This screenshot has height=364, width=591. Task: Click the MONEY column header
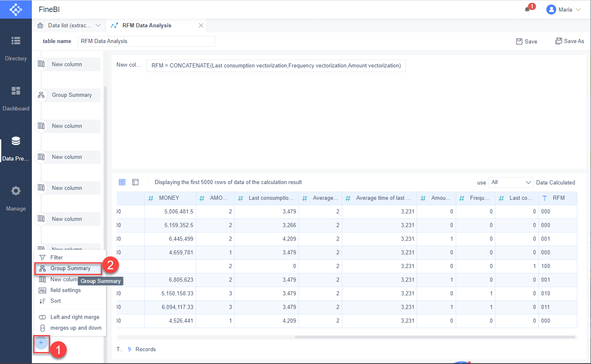(170, 198)
